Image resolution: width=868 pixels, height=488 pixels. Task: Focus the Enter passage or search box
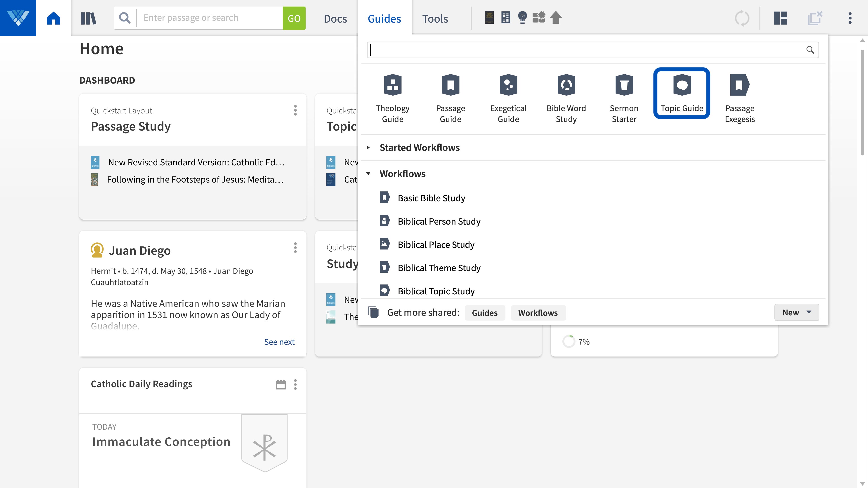point(210,18)
